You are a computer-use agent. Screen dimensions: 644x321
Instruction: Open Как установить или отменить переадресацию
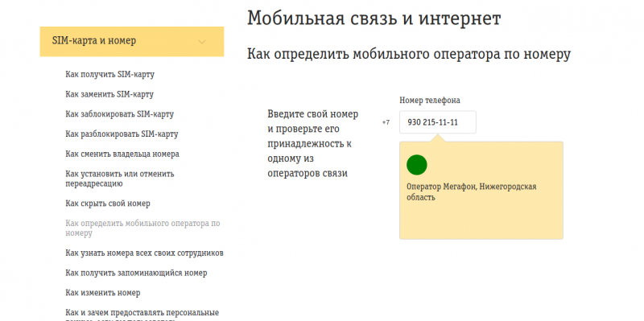pos(119,179)
